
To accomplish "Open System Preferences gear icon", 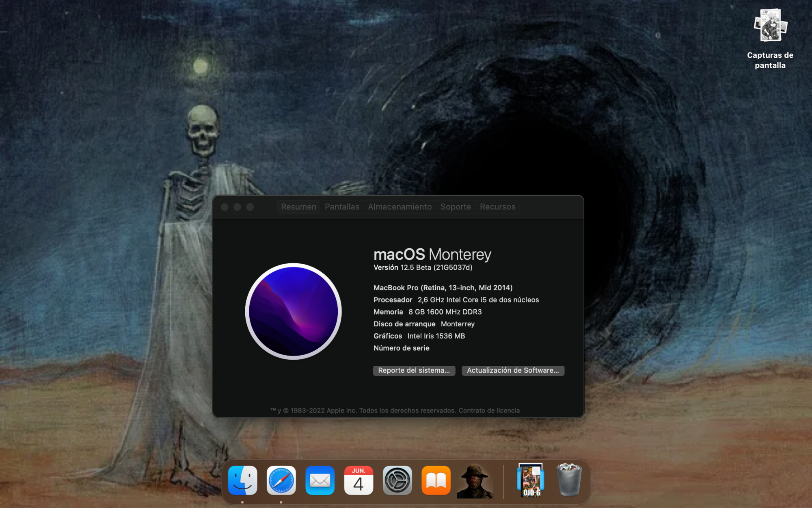I will pyautogui.click(x=397, y=480).
